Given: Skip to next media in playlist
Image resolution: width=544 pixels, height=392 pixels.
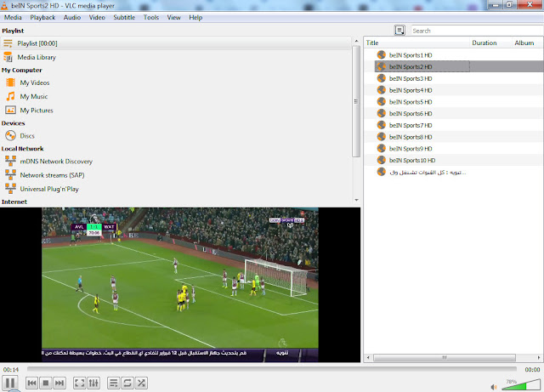Looking at the screenshot, I should point(59,383).
